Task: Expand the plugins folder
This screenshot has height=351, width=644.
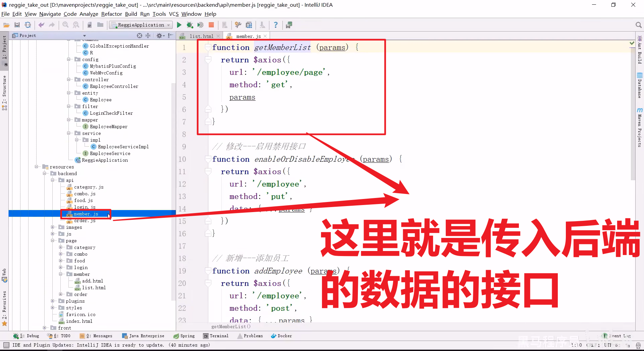Action: point(52,301)
